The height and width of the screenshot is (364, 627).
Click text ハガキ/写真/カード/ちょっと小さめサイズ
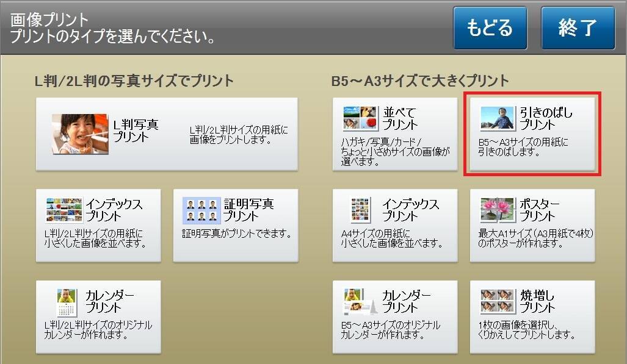point(395,152)
